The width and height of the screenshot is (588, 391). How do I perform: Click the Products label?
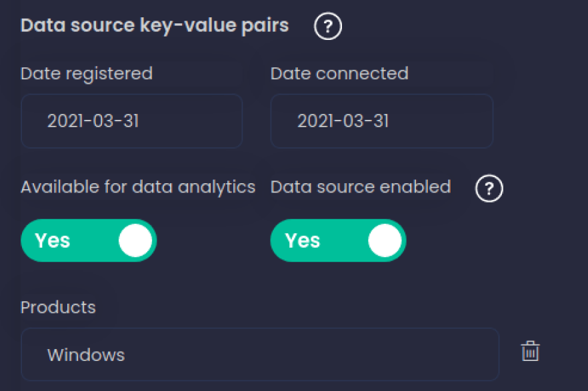point(58,307)
